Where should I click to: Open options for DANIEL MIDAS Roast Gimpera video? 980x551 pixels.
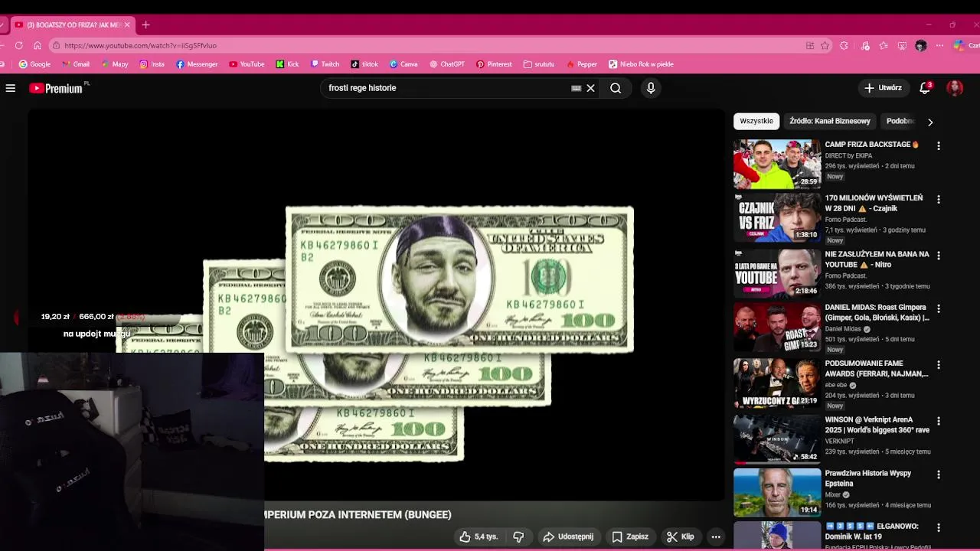tap(939, 308)
